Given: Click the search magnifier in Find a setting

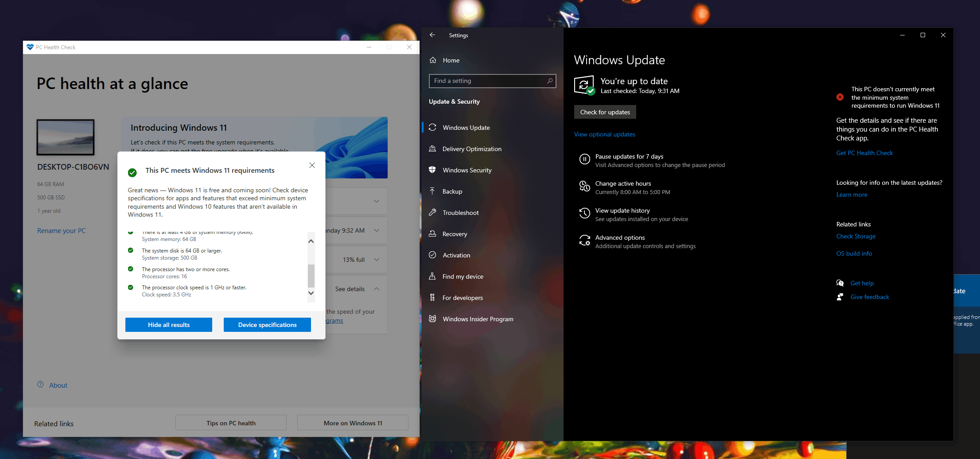Looking at the screenshot, I should [x=549, y=81].
